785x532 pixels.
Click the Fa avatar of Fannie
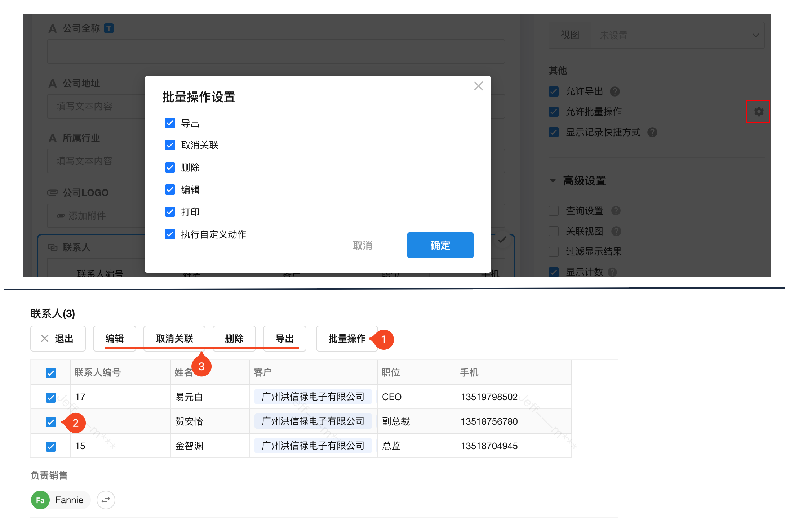pos(40,500)
